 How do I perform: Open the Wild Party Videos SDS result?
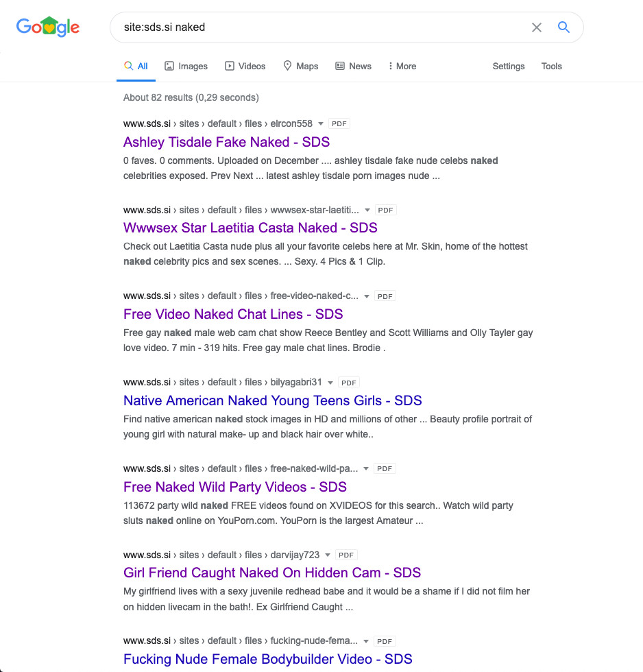click(234, 487)
